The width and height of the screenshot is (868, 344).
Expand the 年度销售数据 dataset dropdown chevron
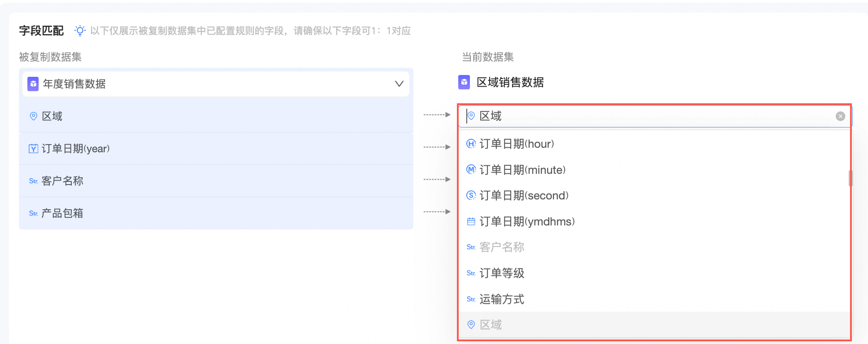(x=399, y=84)
